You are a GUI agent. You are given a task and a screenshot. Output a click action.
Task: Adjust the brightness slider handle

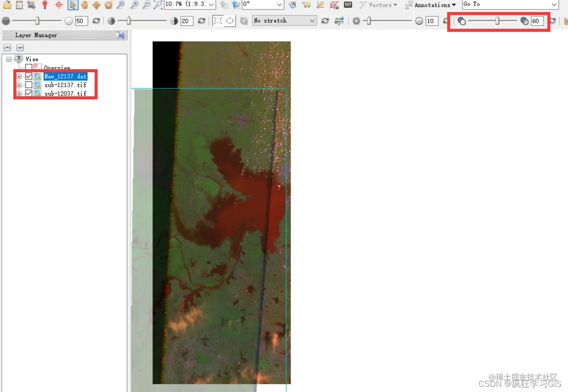[x=37, y=21]
